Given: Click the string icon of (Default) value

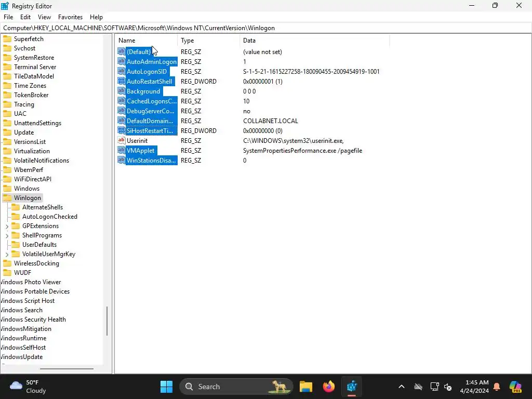Looking at the screenshot, I should [x=121, y=51].
